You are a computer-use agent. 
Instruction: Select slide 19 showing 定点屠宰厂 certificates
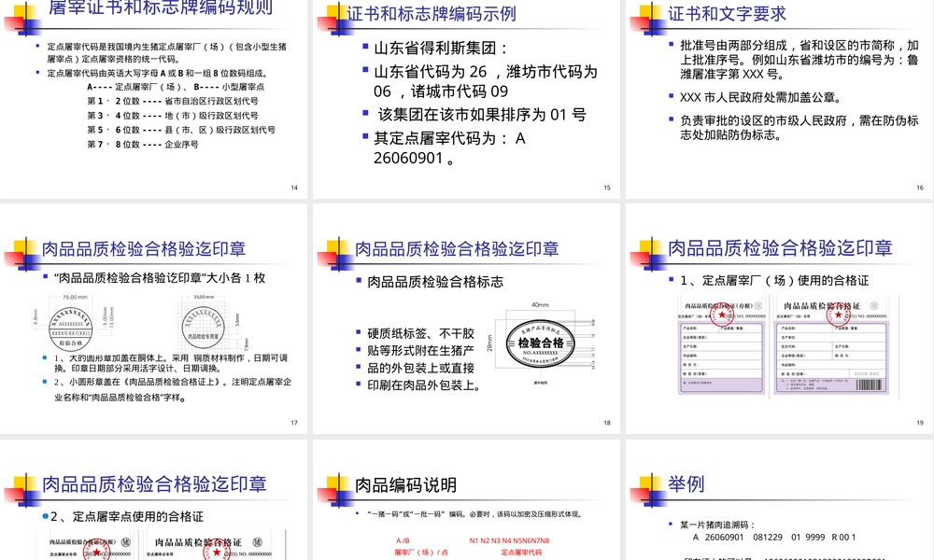click(x=779, y=318)
